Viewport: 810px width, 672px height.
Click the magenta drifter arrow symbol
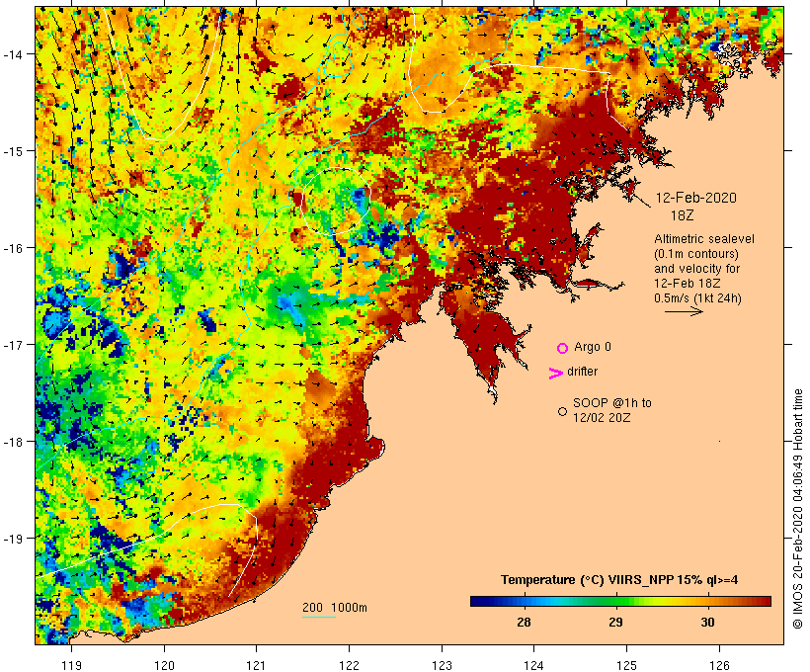point(555,374)
